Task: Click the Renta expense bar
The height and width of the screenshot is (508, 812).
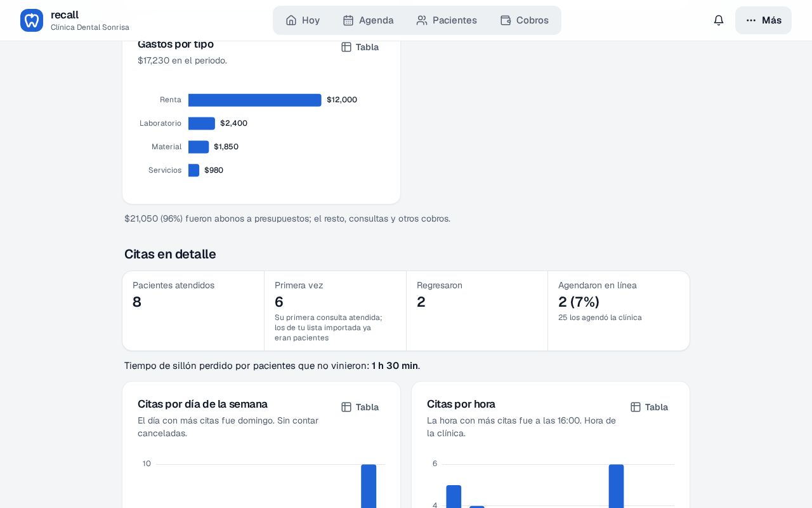Action: pyautogui.click(x=255, y=100)
